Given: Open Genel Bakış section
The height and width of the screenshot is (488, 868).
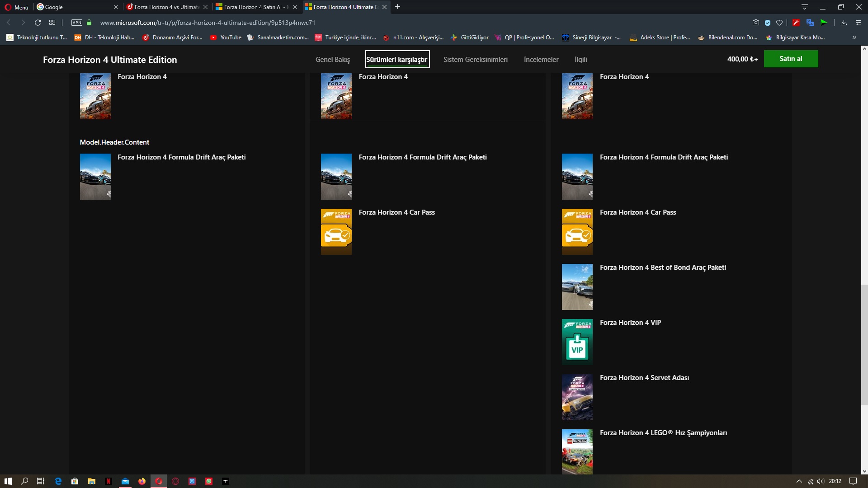Looking at the screenshot, I should pyautogui.click(x=333, y=59).
